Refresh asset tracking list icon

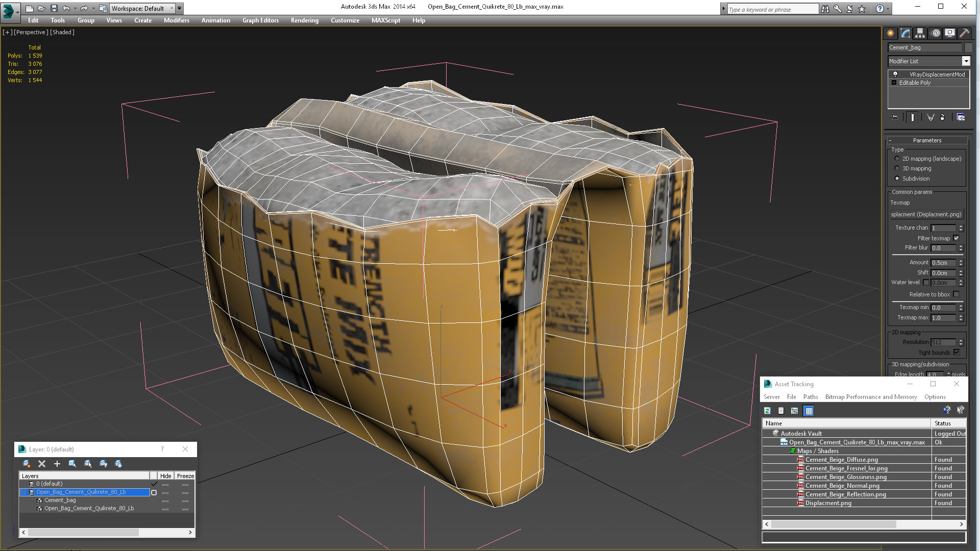click(767, 411)
